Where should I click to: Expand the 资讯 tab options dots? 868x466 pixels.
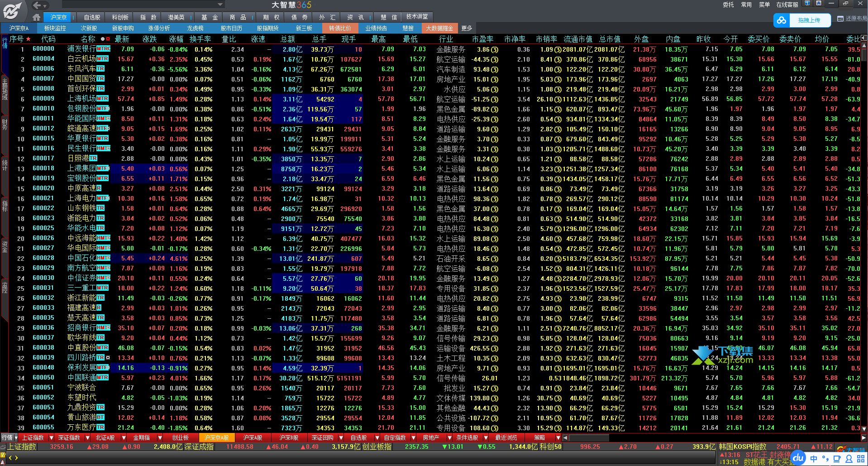[370, 17]
